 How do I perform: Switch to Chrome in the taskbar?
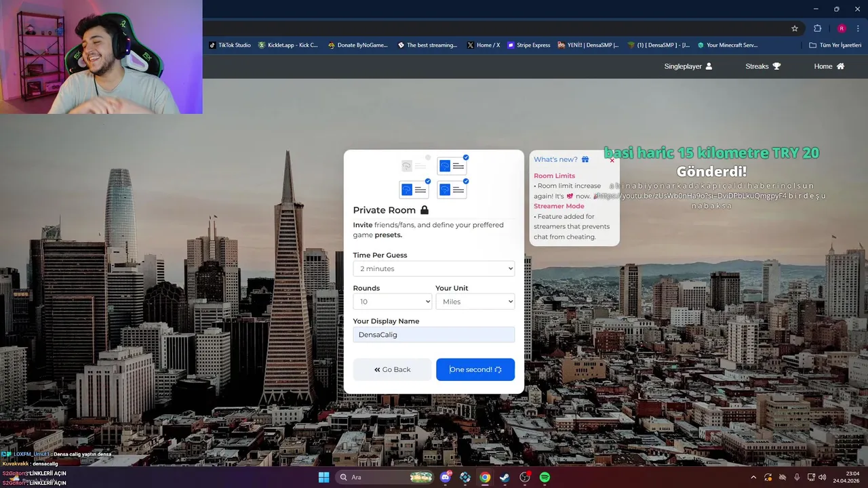[485, 477]
